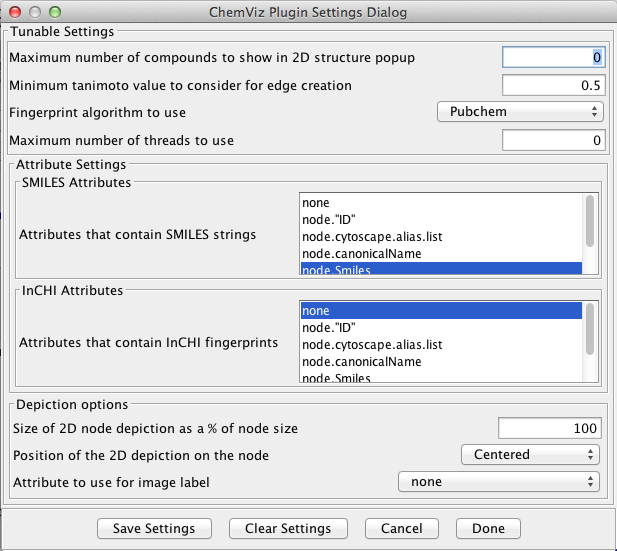
Task: Select node.Smiles in the InCHI attributes list
Action: (440, 378)
